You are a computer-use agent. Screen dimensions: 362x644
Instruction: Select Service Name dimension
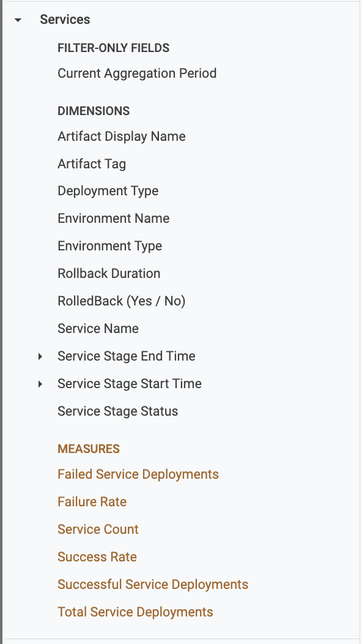pos(98,329)
